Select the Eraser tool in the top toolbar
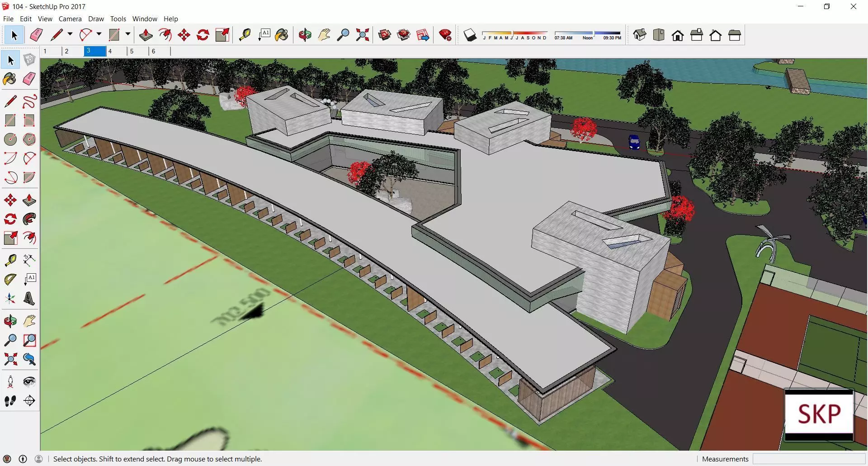This screenshot has height=466, width=868. tap(36, 35)
